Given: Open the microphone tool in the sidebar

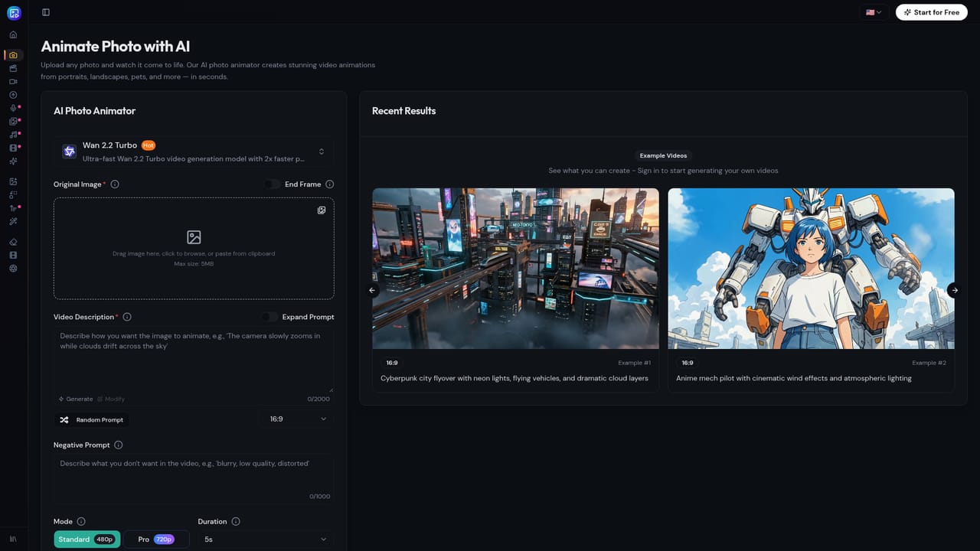Looking at the screenshot, I should click(x=13, y=108).
